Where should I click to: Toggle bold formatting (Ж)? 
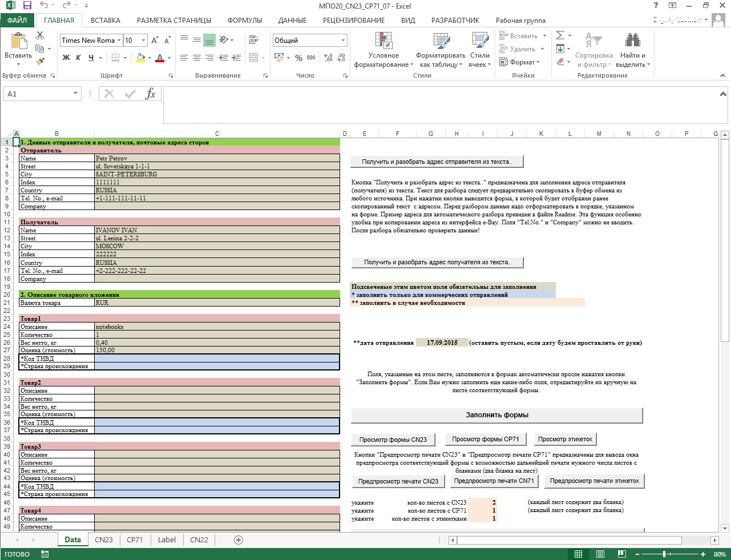click(x=66, y=58)
